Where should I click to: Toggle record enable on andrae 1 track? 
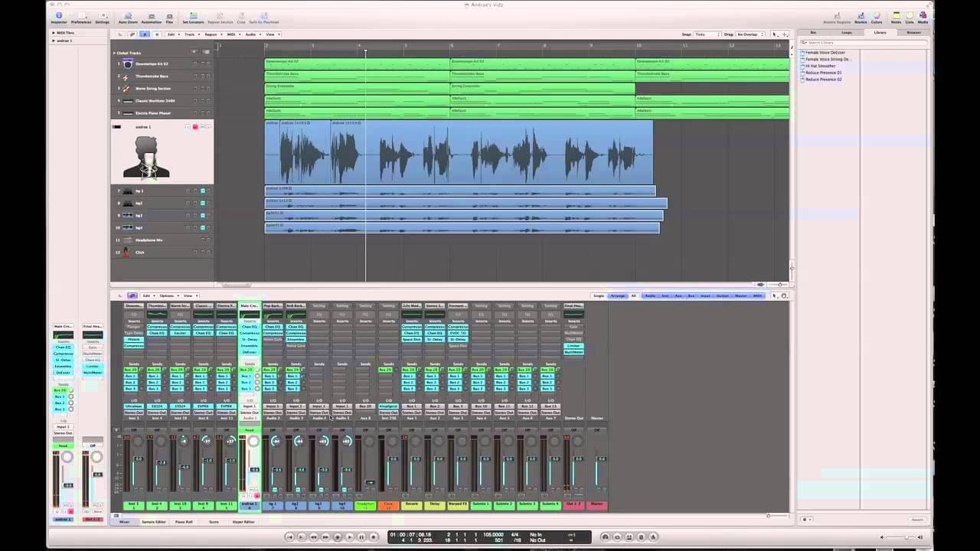(195, 126)
